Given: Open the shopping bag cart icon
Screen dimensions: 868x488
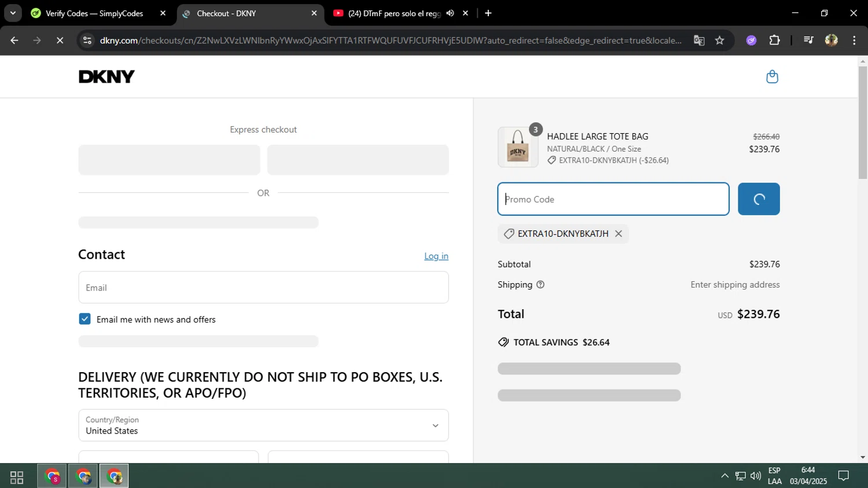Looking at the screenshot, I should pos(772,76).
